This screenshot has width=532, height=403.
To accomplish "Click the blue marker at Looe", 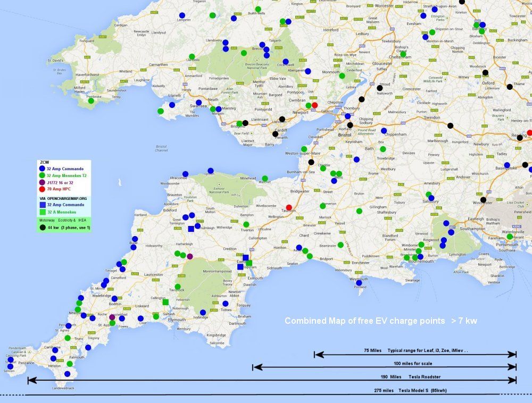I will [x=140, y=318].
